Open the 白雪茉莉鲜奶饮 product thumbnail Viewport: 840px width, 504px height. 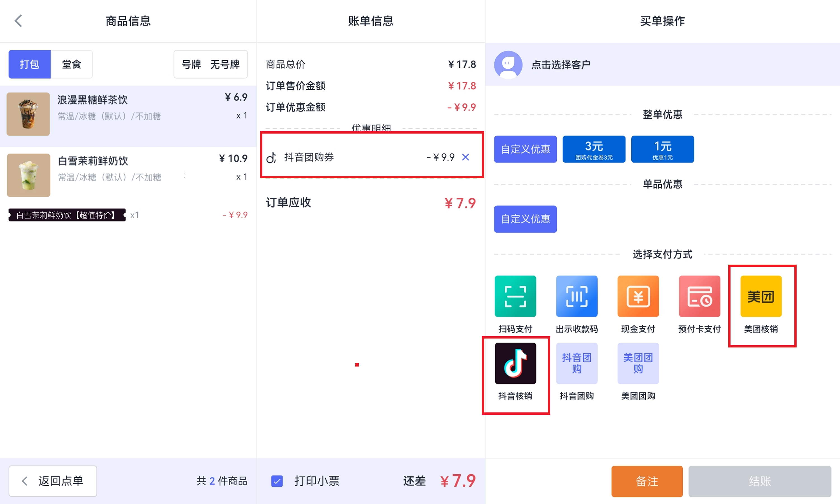click(x=29, y=175)
